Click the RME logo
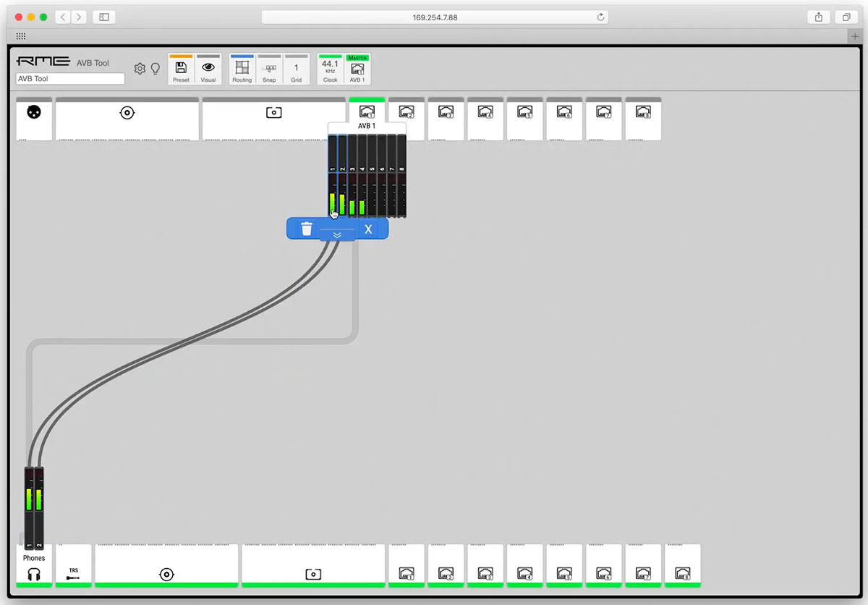The height and width of the screenshot is (605, 868). pos(43,62)
